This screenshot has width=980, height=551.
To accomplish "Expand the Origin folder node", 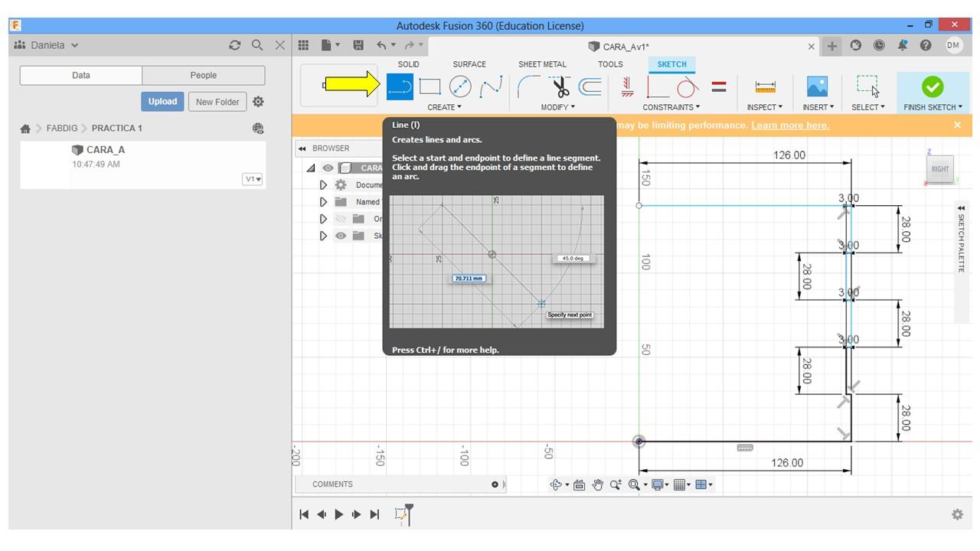I will tap(324, 219).
